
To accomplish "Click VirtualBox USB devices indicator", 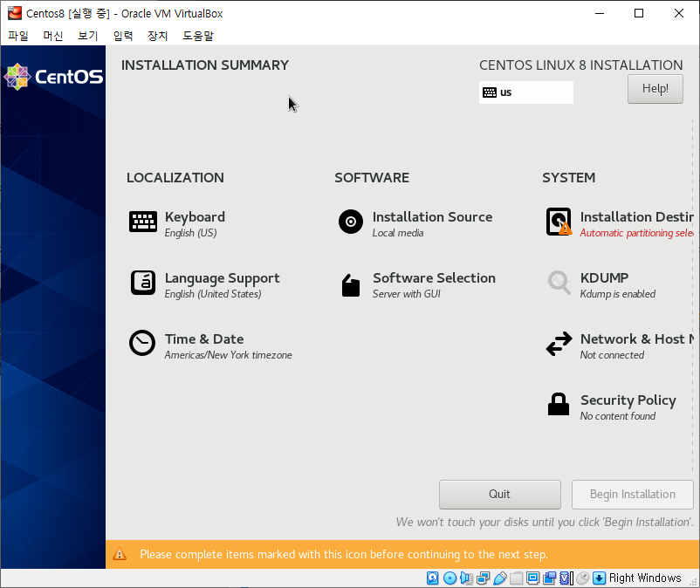I will 499,578.
